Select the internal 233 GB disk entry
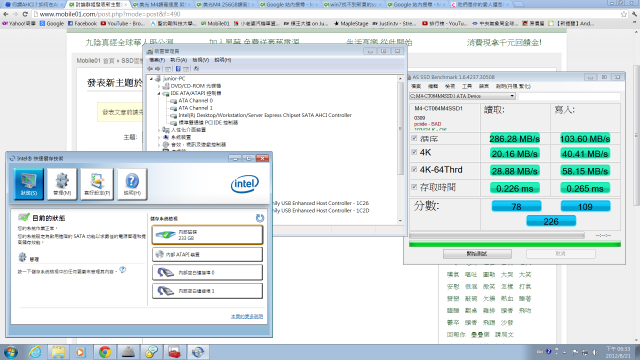The image size is (640, 360). [x=207, y=235]
